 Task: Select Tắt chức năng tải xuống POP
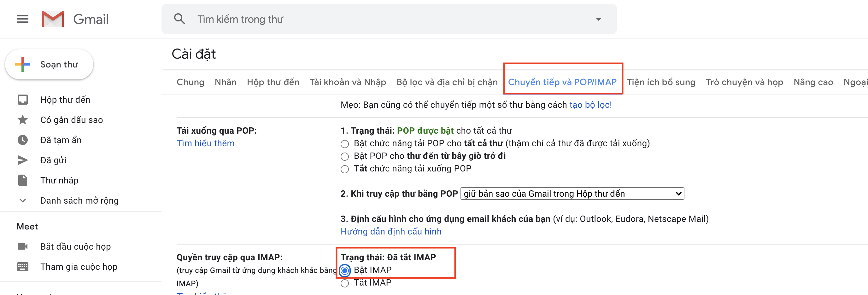345,169
